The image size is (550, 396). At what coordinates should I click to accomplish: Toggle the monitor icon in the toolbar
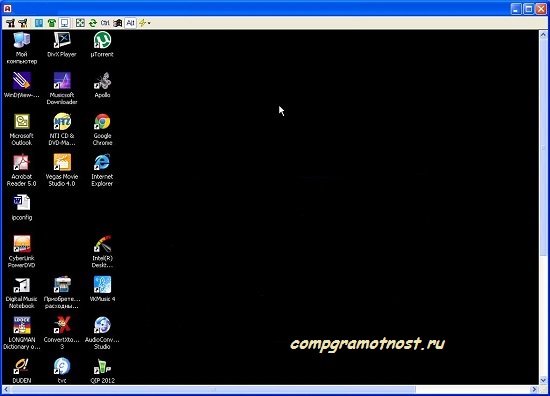coord(65,23)
